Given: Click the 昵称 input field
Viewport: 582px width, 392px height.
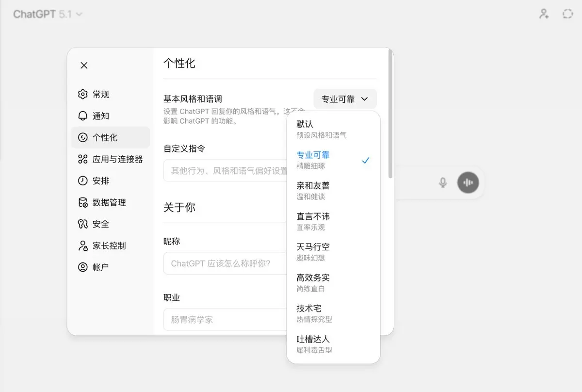Looking at the screenshot, I should point(226,263).
